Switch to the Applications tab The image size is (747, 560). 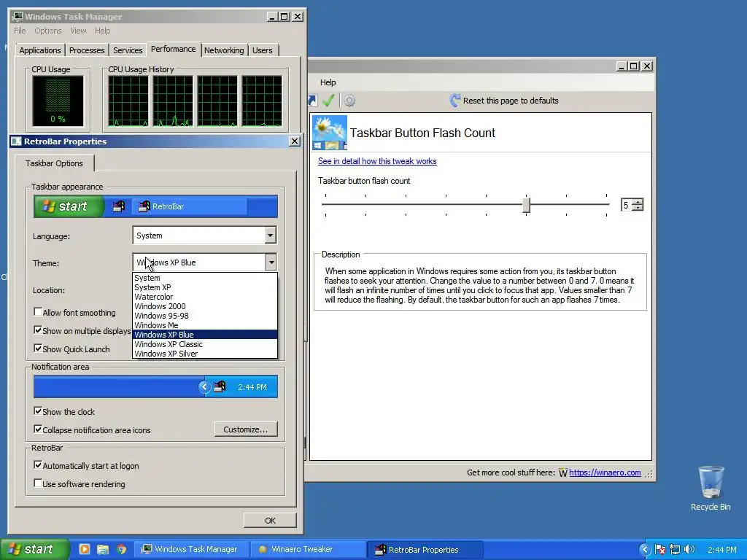point(40,50)
